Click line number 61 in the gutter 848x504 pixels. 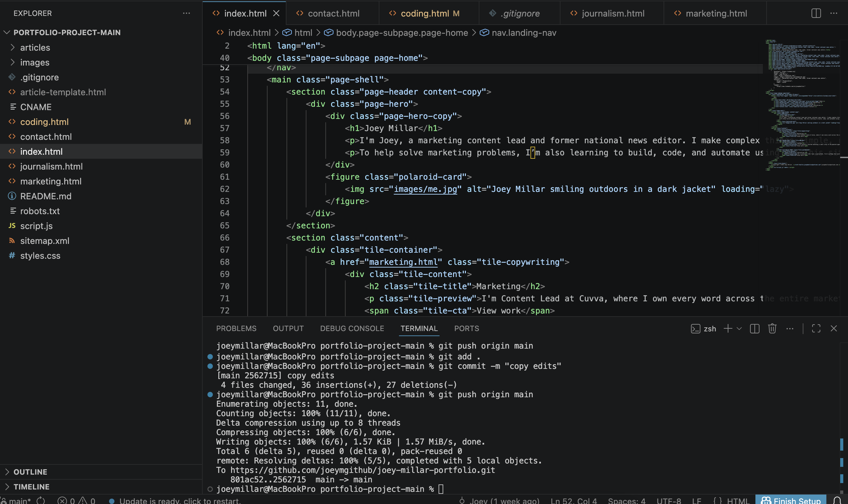click(x=224, y=177)
